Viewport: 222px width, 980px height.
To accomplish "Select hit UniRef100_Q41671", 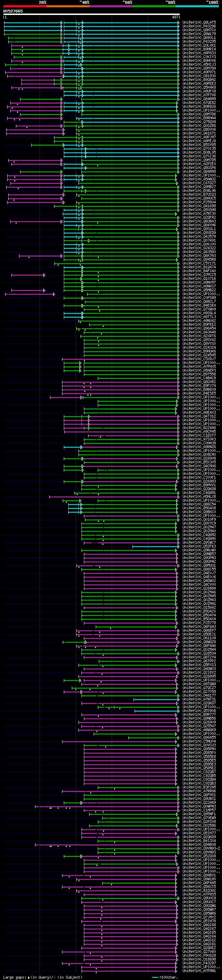I will [x=199, y=133].
